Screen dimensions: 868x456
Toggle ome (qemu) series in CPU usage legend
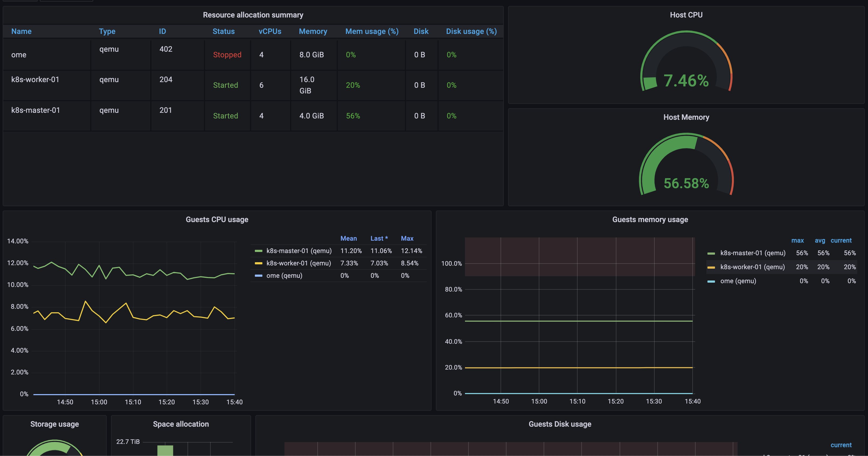coord(284,276)
